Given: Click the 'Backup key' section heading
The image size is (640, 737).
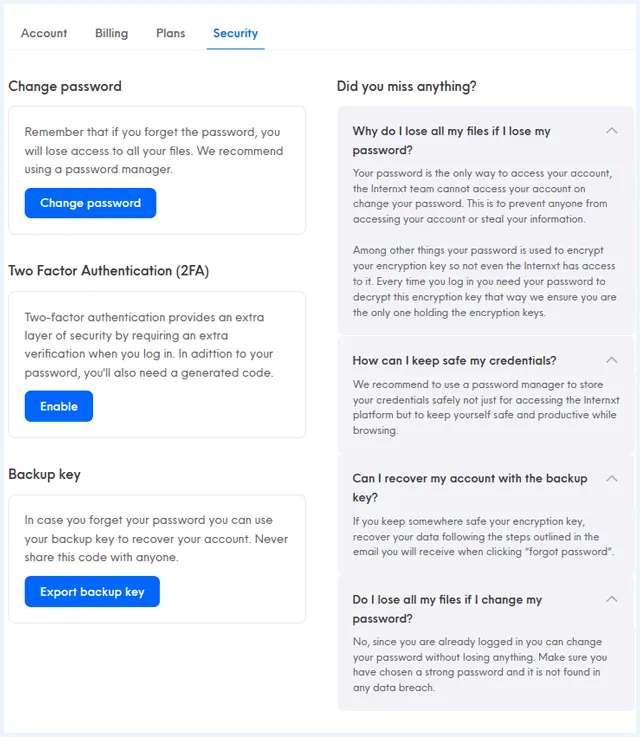Looking at the screenshot, I should pyautogui.click(x=45, y=474).
